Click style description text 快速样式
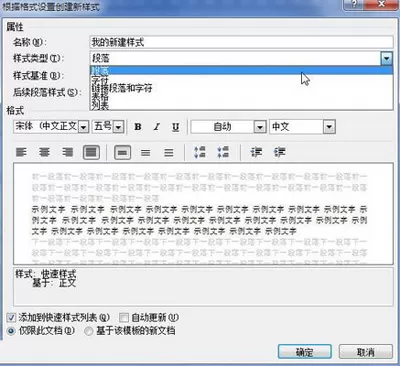The image size is (400, 366). coord(59,274)
